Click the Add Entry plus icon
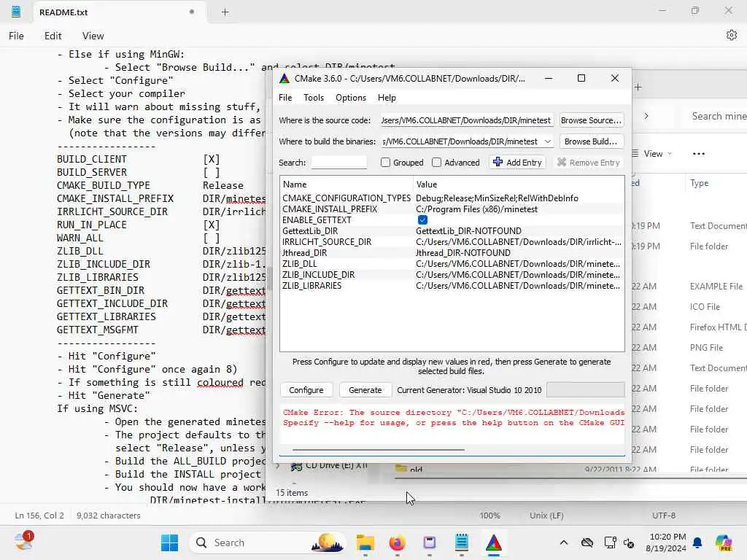Screen dimensions: 747x560 pyautogui.click(x=498, y=162)
